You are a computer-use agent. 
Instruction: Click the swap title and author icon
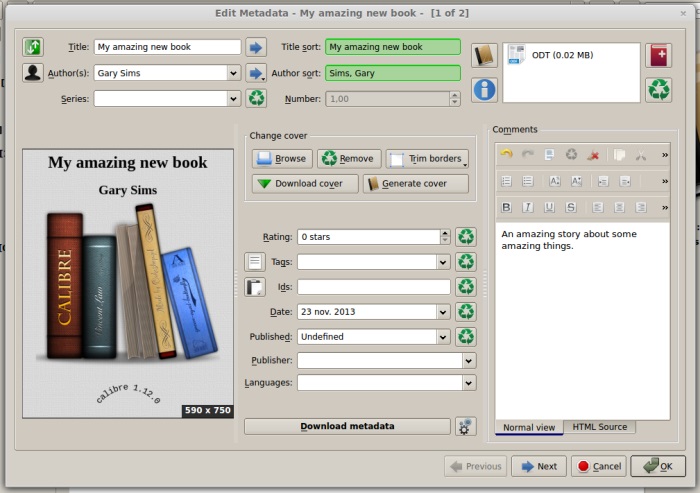click(33, 47)
